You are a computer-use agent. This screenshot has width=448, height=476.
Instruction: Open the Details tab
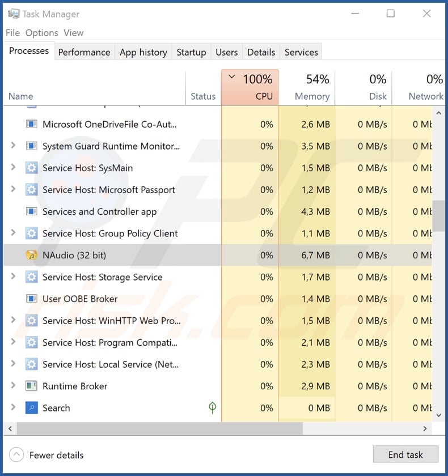261,52
